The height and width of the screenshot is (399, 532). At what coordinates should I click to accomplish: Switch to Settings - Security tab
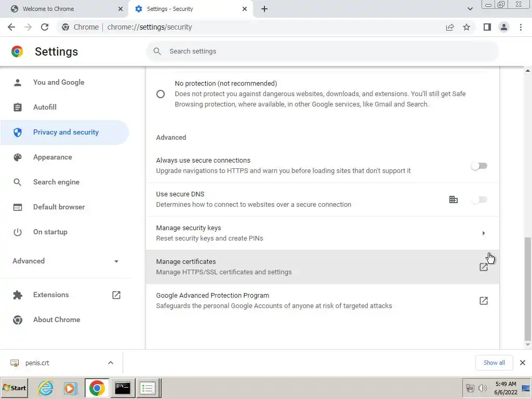[190, 9]
